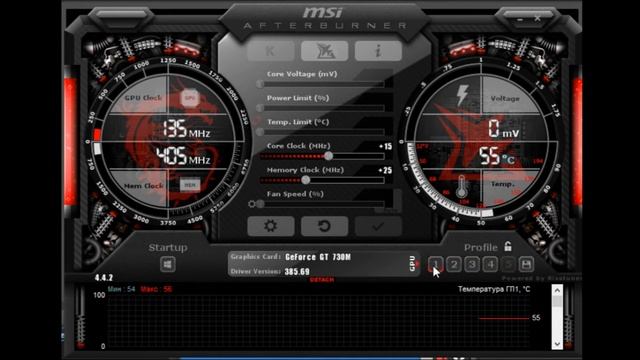Toggle apply at Windows startup icon
Screen dimensions: 640x360
[167, 264]
